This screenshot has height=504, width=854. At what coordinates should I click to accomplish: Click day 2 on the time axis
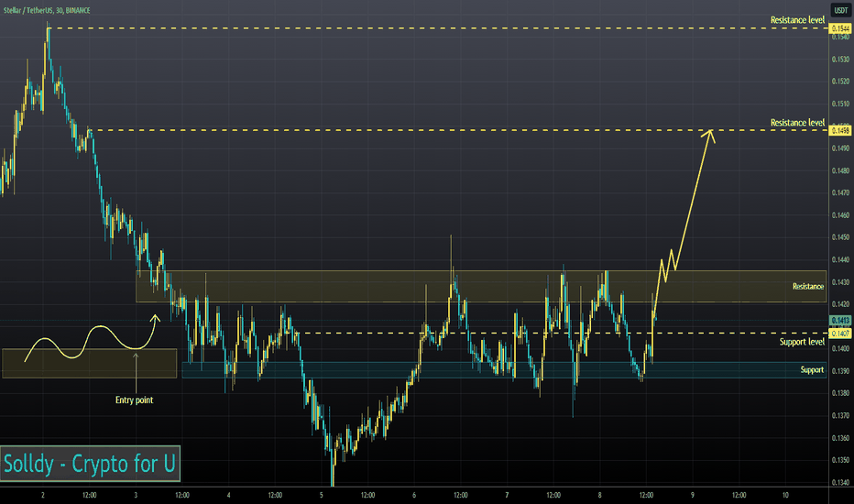coord(43,495)
